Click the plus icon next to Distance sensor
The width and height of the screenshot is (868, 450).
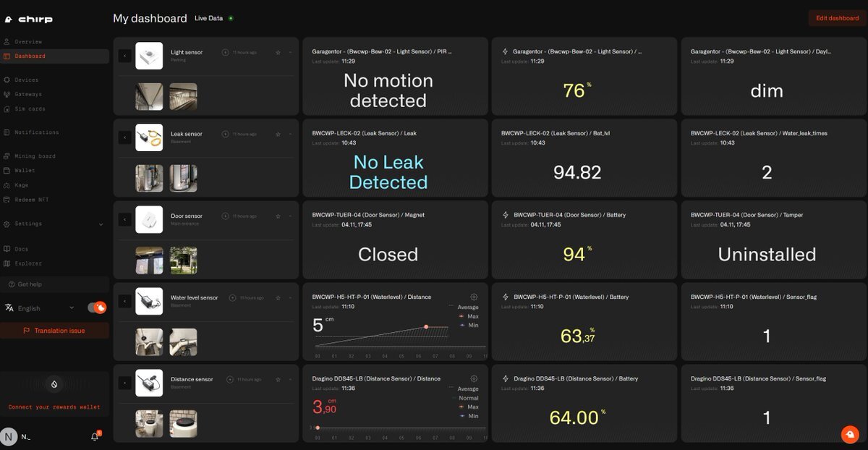[x=230, y=379]
